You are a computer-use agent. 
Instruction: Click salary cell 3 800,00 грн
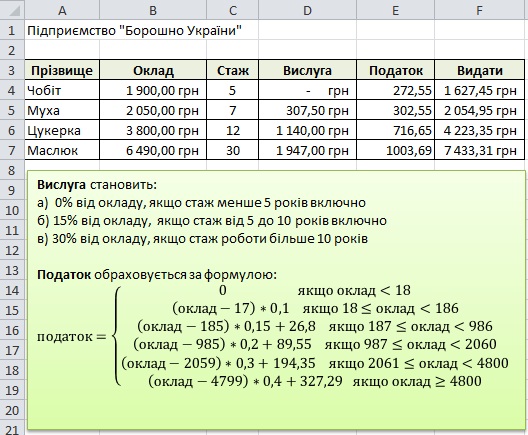pyautogui.click(x=153, y=130)
